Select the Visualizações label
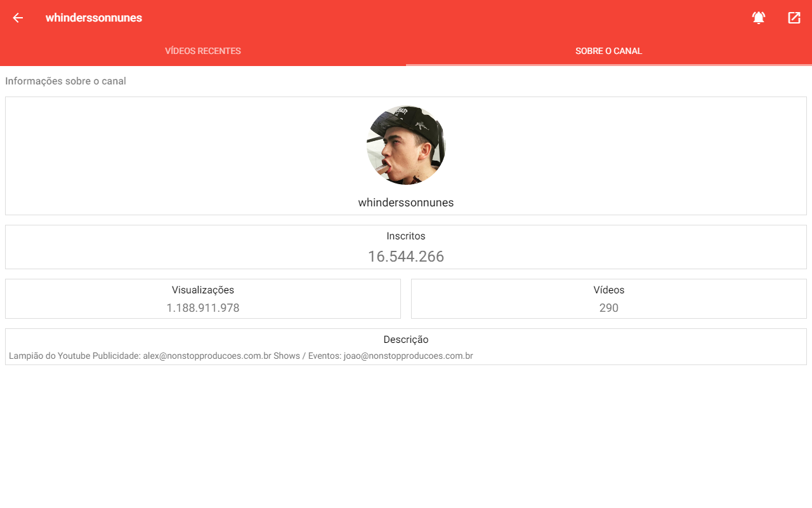 pos(203,290)
